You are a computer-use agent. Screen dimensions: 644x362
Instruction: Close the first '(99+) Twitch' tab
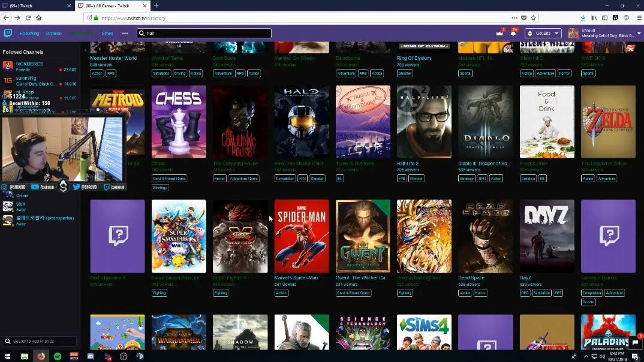pos(68,6)
